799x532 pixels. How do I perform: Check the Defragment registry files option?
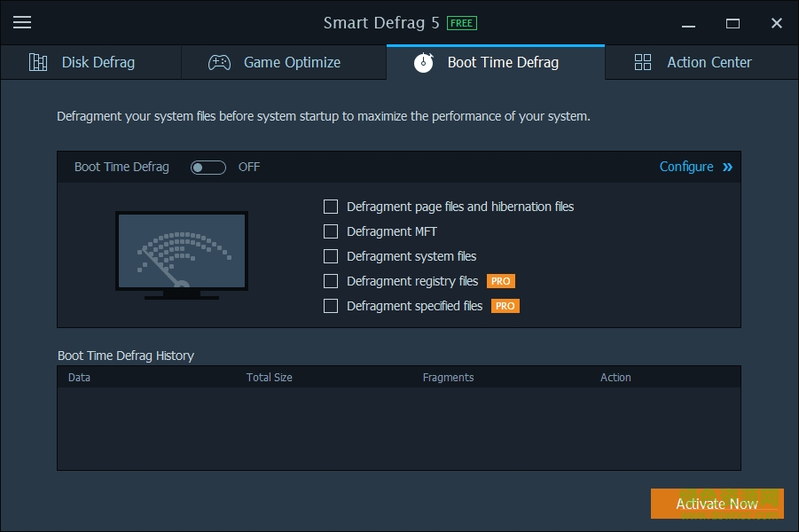pos(331,281)
